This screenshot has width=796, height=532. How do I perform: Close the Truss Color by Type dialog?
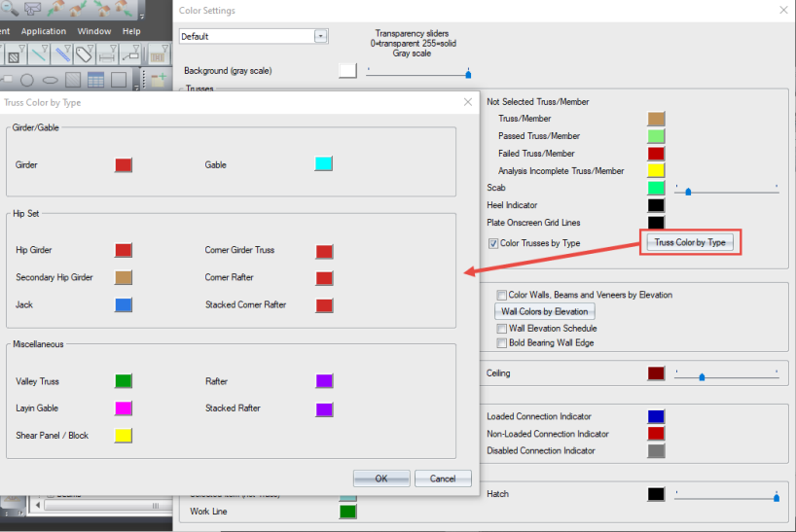(467, 102)
